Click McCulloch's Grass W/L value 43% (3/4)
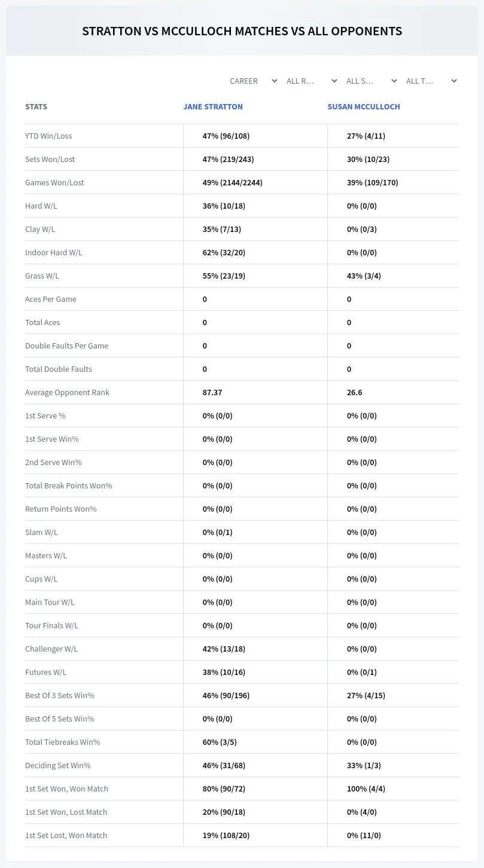The height and width of the screenshot is (868, 484). click(364, 276)
